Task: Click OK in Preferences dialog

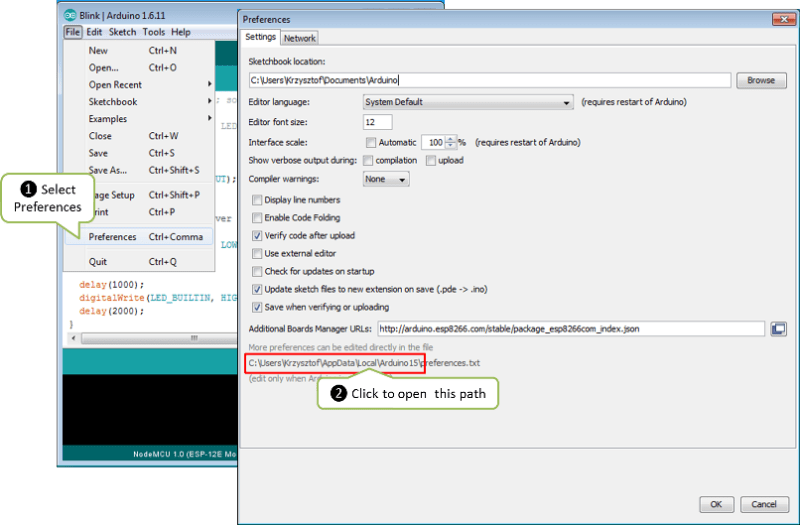Action: coord(716,504)
